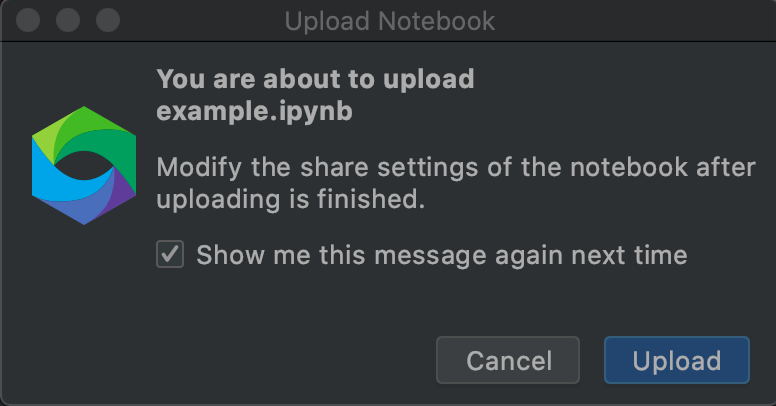Screen dimensions: 776x406
Task: Confirm with the Upload button
Action: tap(677, 360)
